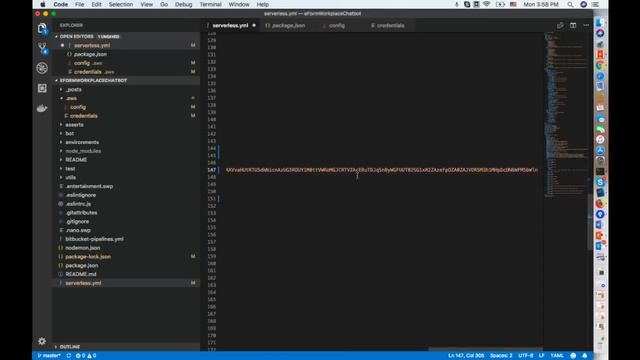Open the Docker view icon
The image size is (640, 360).
click(42, 108)
